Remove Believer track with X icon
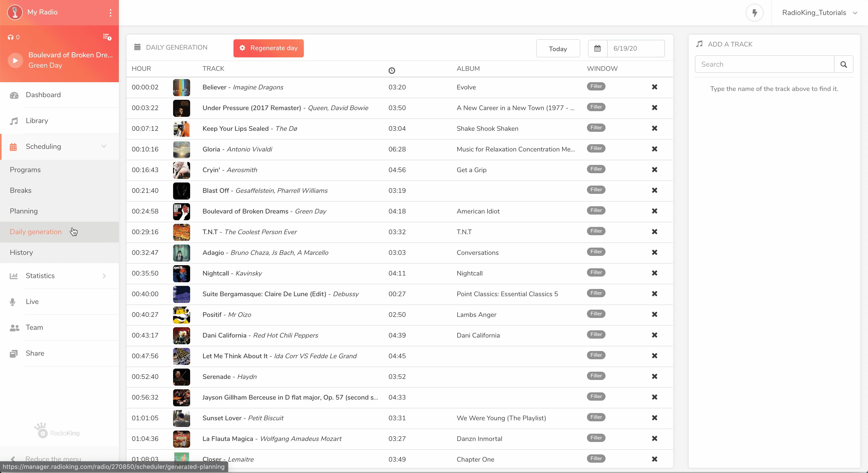 [654, 87]
